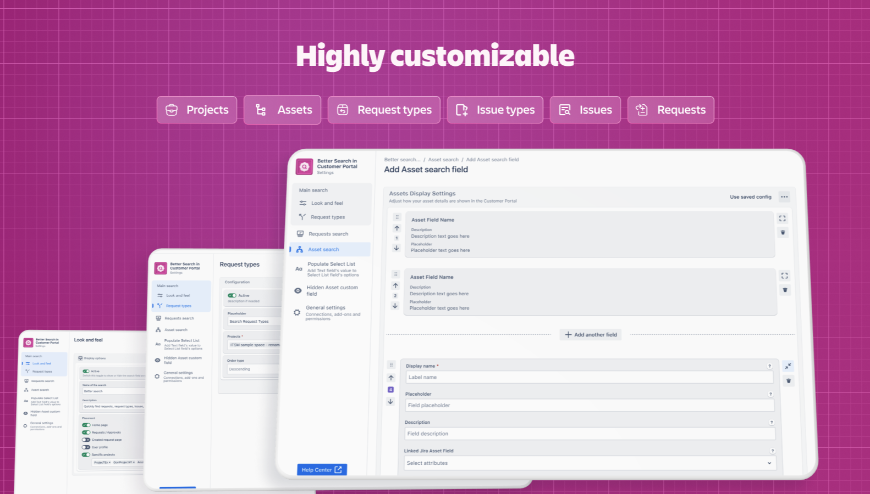
Task: Toggle Active switch in Request types window
Action: [x=232, y=296]
